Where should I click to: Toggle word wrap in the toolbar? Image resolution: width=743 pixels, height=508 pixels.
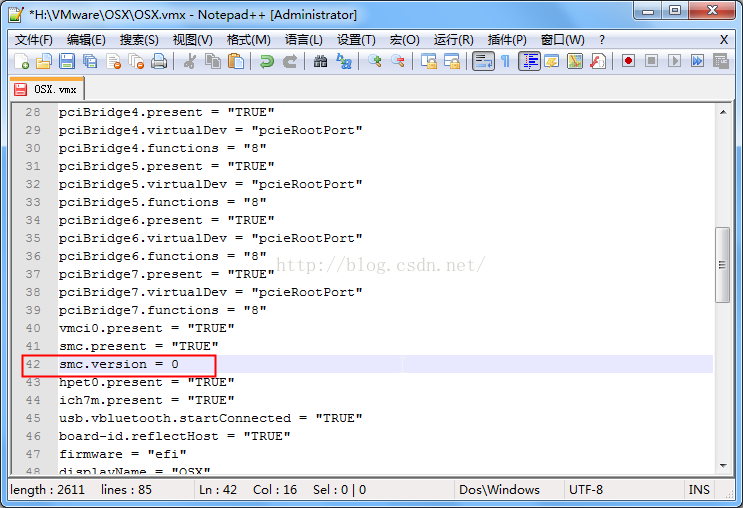[483, 62]
